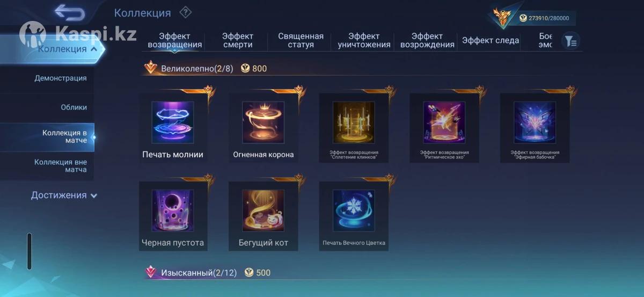
Task: Choose the Черная пустота effect
Action: 173,211
